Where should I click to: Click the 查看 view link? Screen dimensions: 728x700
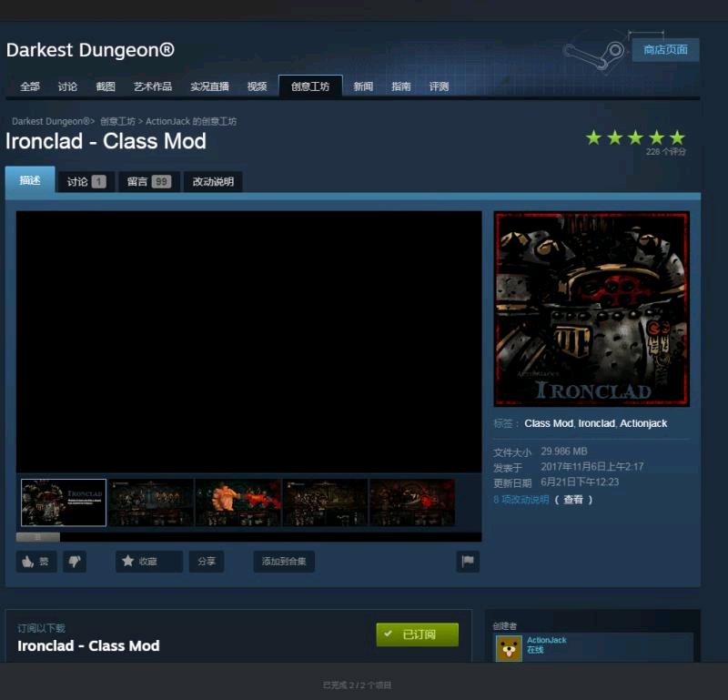pyautogui.click(x=573, y=500)
